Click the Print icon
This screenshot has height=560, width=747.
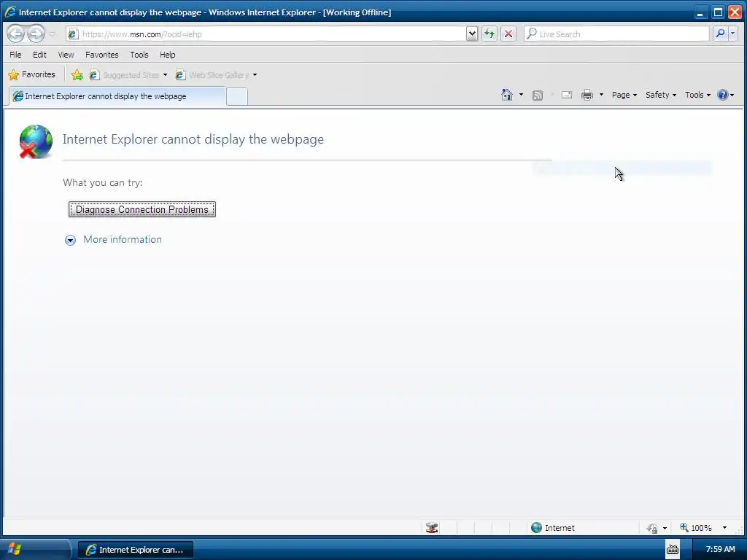(x=587, y=95)
